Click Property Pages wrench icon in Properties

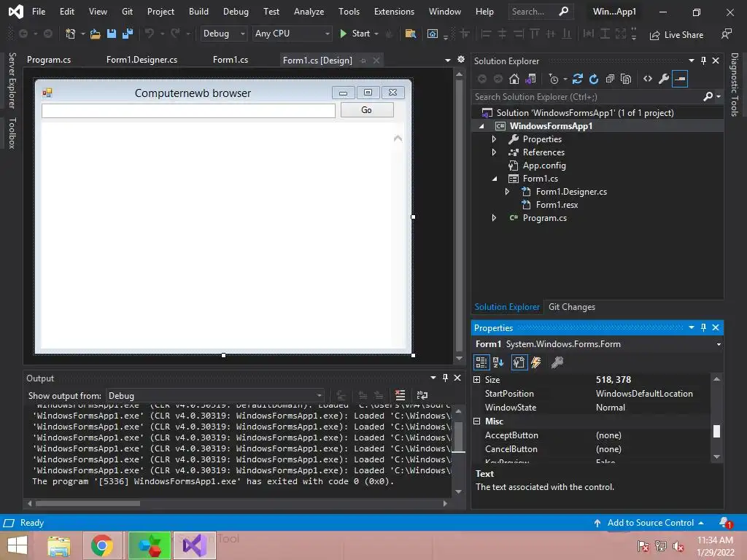(x=557, y=362)
